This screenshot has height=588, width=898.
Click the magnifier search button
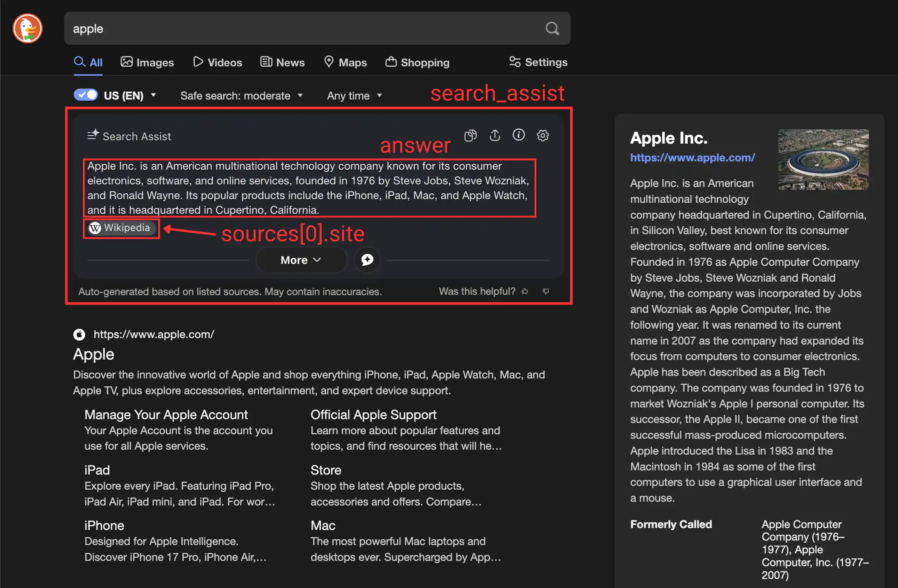point(552,29)
